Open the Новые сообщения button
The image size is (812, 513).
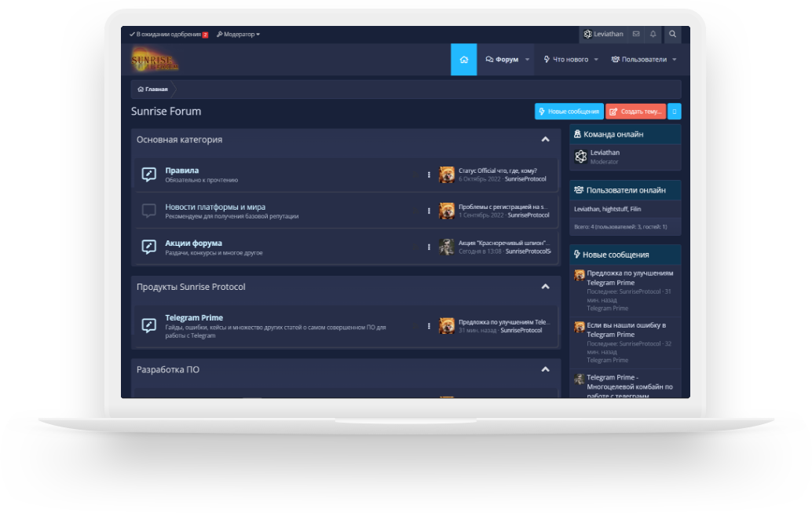click(x=569, y=111)
